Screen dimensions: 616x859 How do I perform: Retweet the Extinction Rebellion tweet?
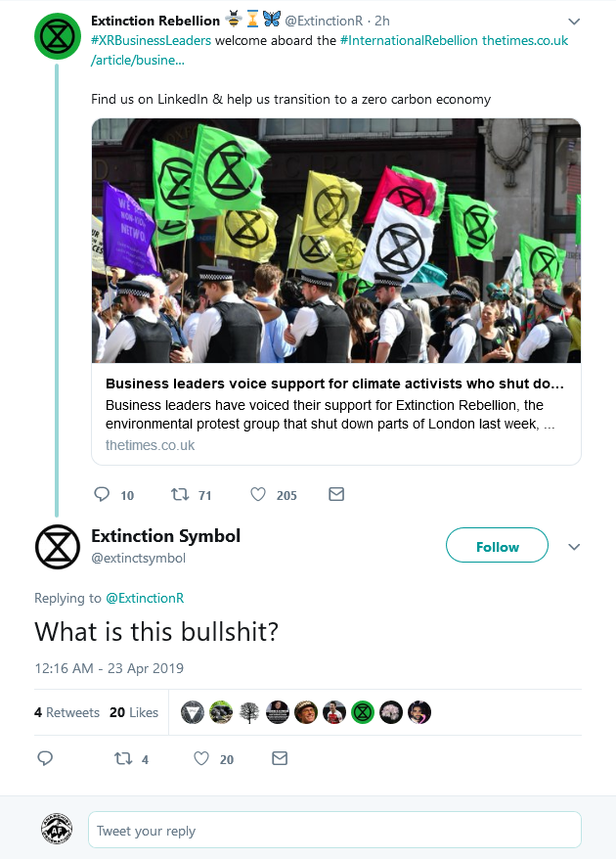click(180, 495)
